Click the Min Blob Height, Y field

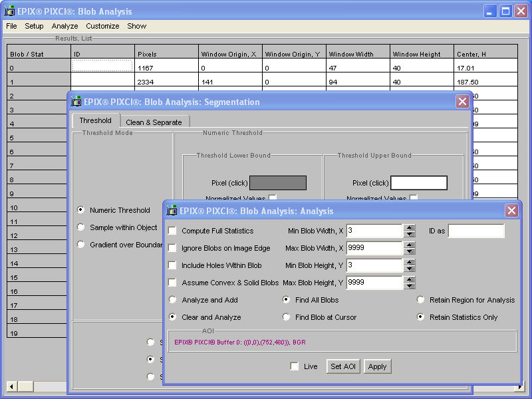pos(374,265)
